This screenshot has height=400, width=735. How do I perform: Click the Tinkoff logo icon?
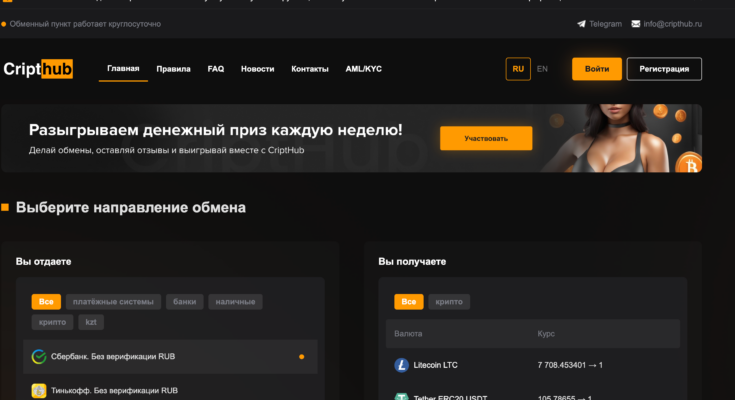tap(39, 391)
